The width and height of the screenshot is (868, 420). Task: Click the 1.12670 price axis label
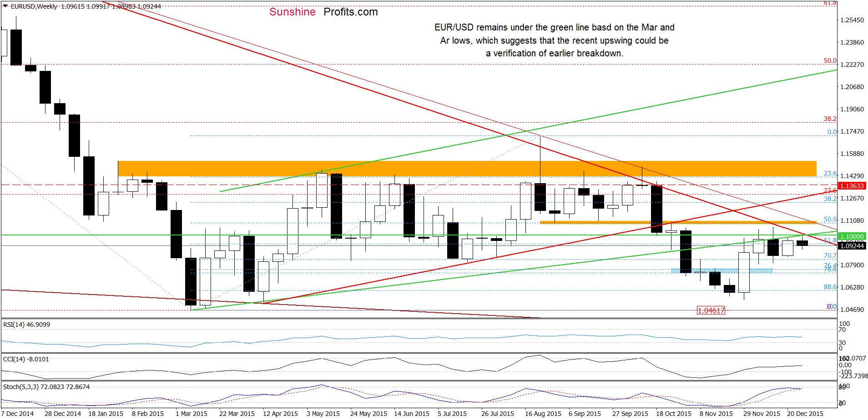(852, 198)
